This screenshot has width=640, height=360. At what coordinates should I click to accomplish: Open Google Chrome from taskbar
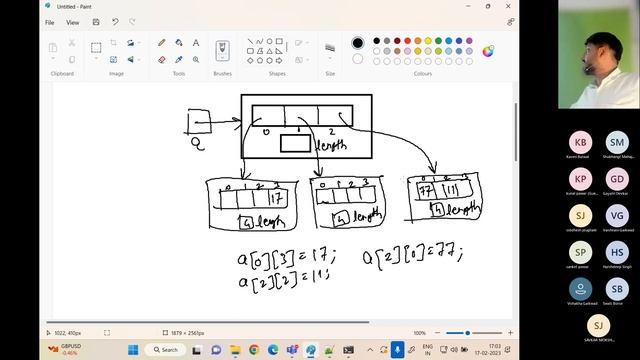pos(254,350)
